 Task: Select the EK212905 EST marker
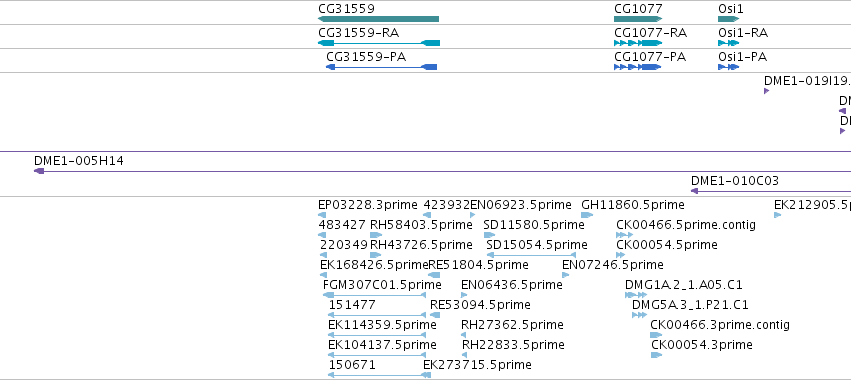[777, 215]
